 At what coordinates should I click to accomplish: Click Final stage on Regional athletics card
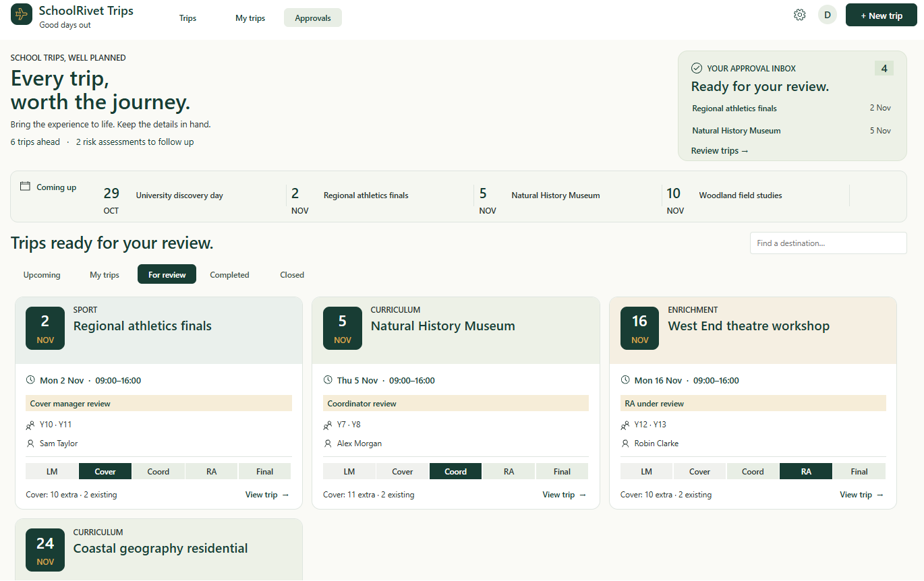(x=265, y=471)
